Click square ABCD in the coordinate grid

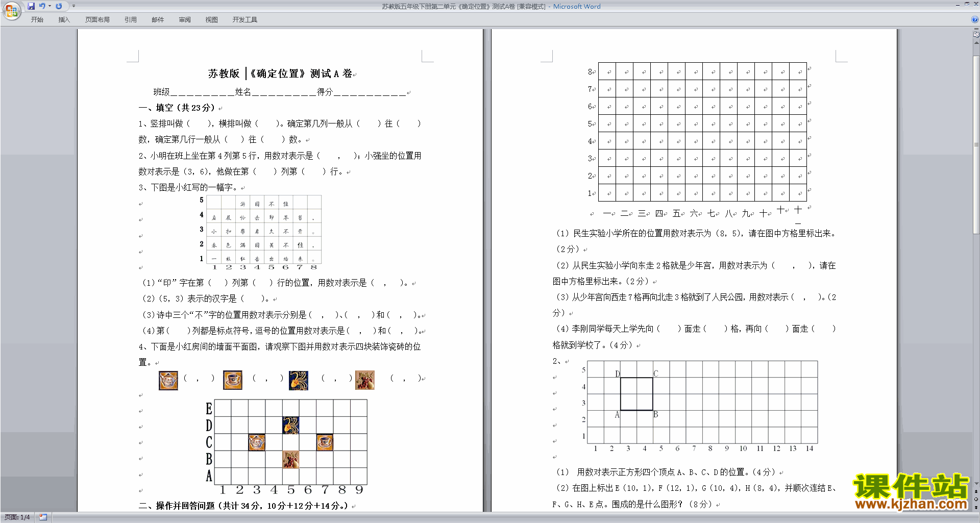click(636, 394)
